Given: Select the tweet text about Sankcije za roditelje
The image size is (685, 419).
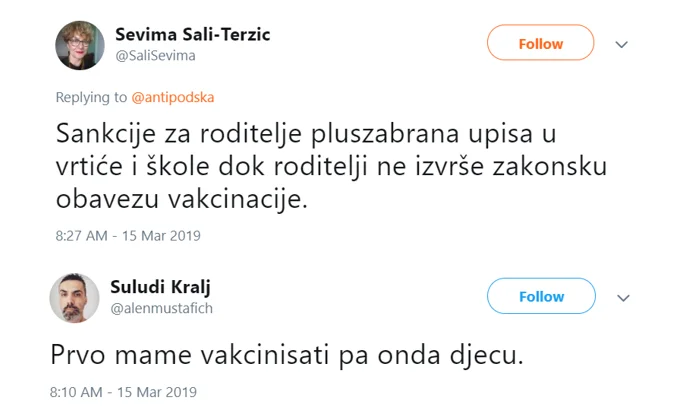Looking at the screenshot, I should [x=332, y=166].
